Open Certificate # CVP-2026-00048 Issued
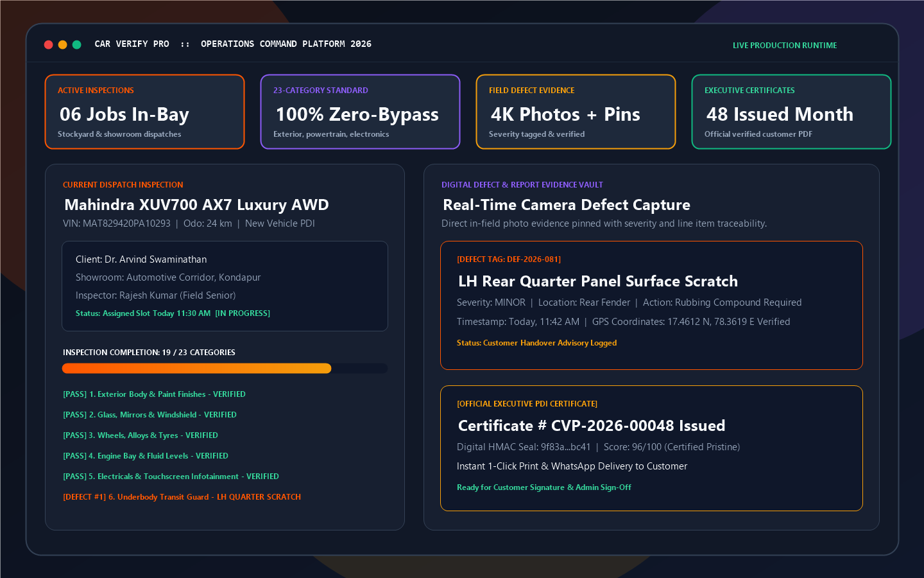The width and height of the screenshot is (924, 578). coord(592,426)
